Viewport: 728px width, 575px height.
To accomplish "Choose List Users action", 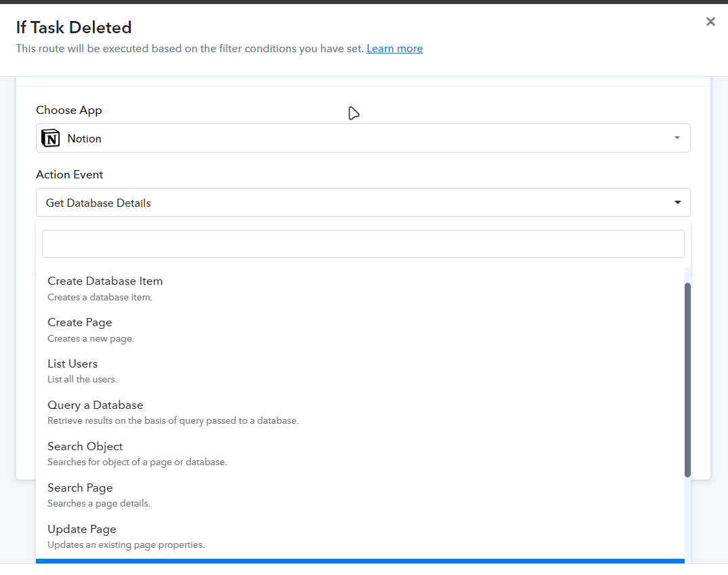I will coord(360,371).
